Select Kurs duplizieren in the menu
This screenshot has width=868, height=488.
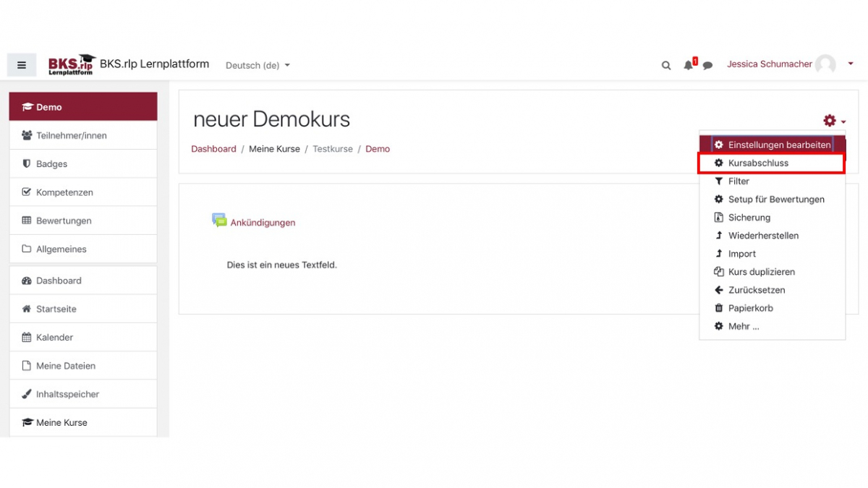point(761,272)
